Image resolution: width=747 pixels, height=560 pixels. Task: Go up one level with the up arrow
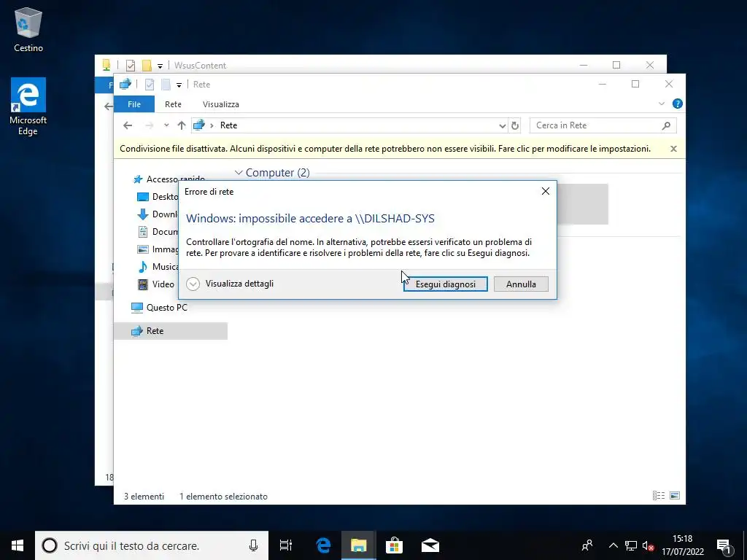coord(181,125)
